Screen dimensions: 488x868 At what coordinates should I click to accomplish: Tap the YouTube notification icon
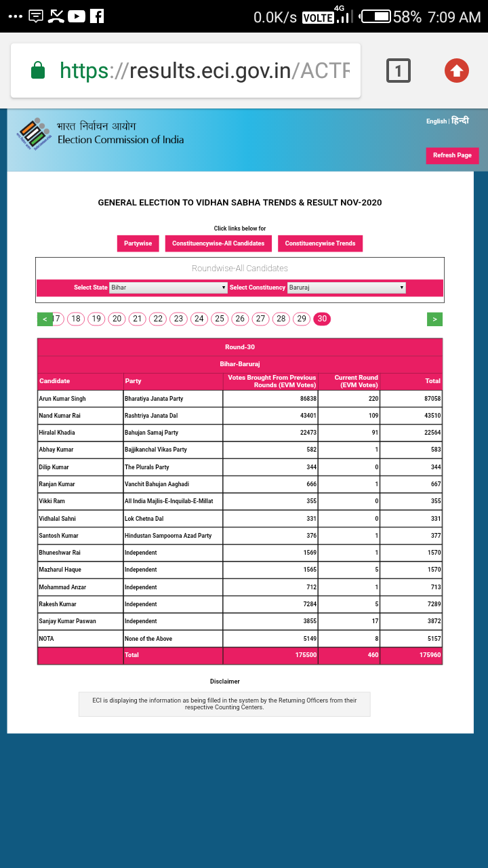click(x=77, y=16)
